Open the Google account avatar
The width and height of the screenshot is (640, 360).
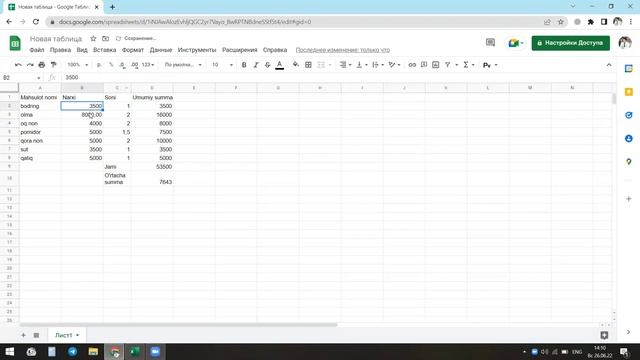tap(624, 42)
